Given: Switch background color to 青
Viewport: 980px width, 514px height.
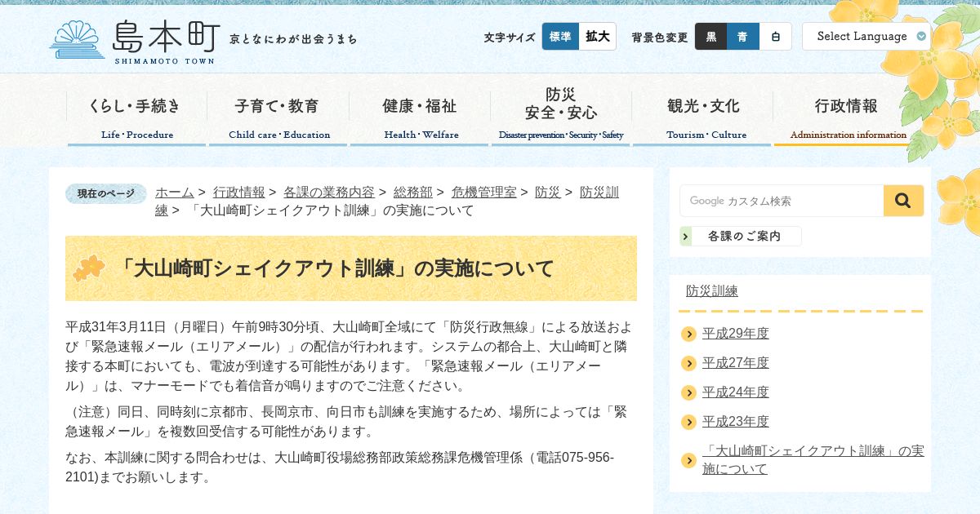Looking at the screenshot, I should [743, 37].
